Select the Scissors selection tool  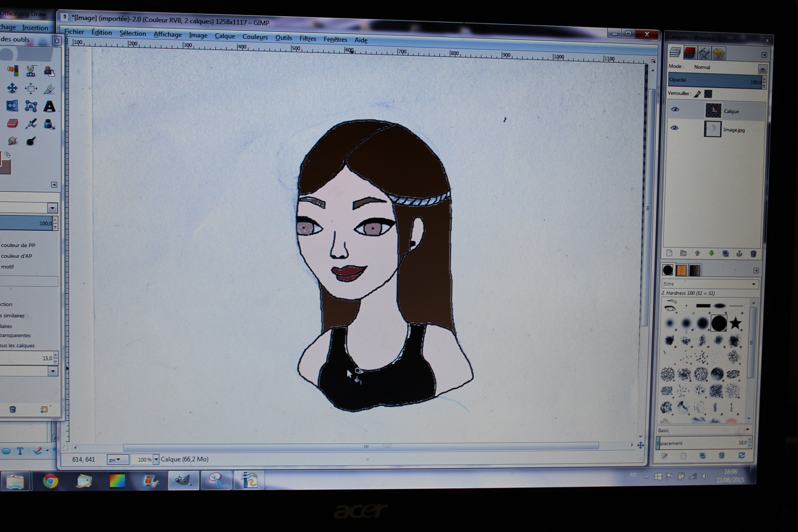coord(31,71)
